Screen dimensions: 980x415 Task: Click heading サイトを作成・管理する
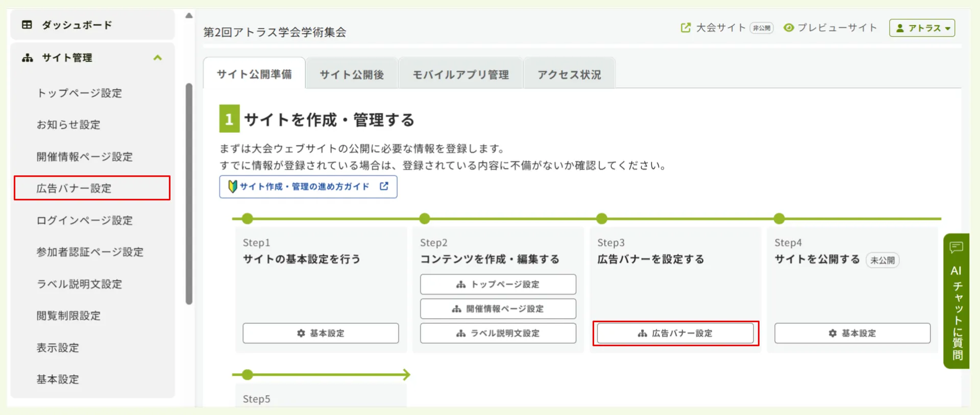click(329, 120)
